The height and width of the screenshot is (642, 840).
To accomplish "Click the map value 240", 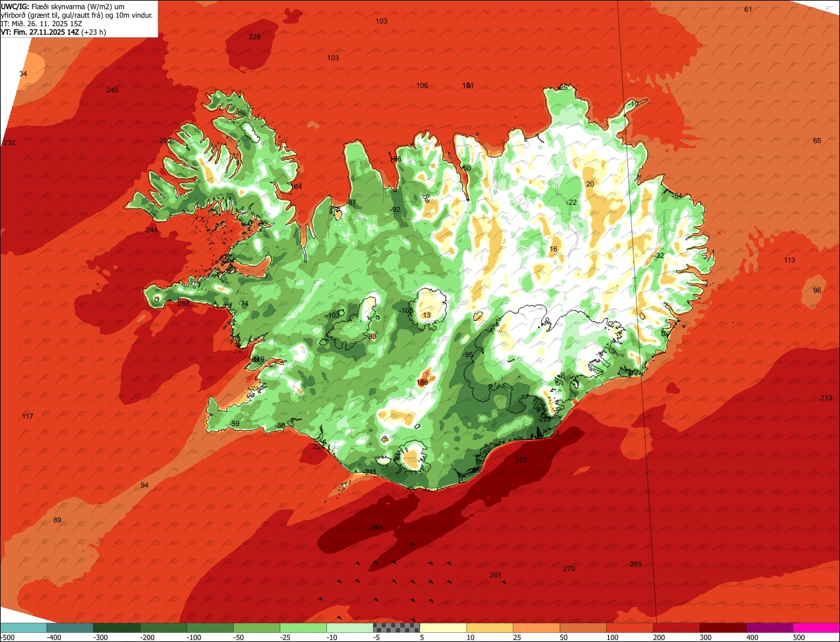I will 112,90.
